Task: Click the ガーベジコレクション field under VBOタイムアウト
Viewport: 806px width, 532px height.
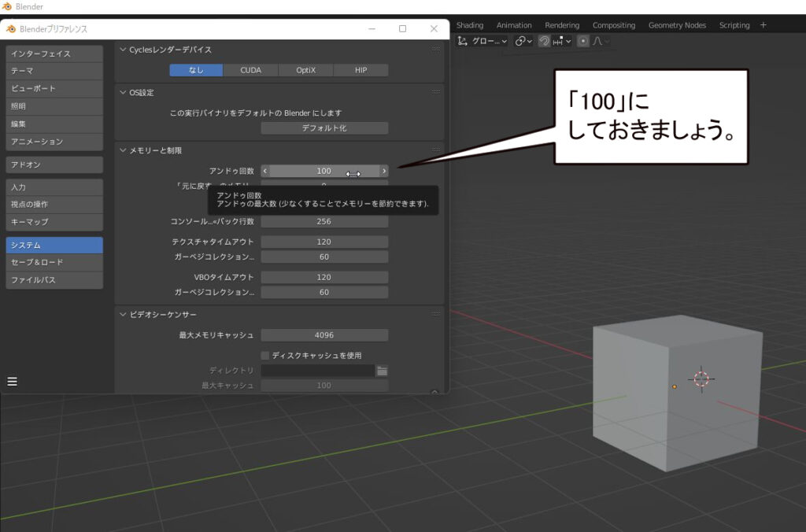Action: 324,293
